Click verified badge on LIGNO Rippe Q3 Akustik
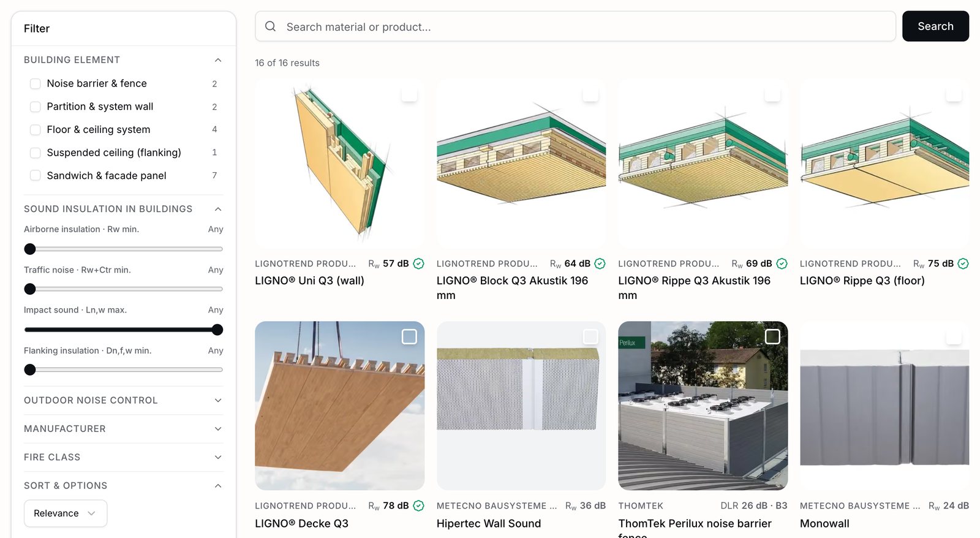Viewport: 980px width, 538px height. coord(782,263)
